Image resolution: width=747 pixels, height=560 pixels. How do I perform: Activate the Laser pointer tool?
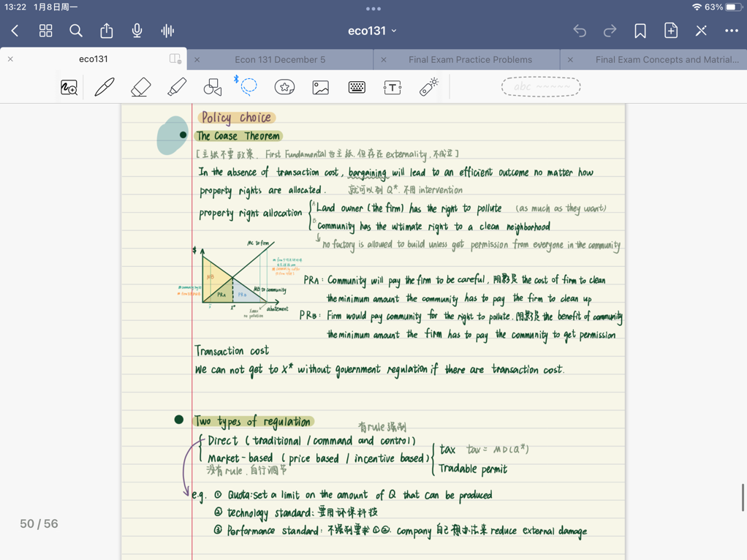coord(428,86)
